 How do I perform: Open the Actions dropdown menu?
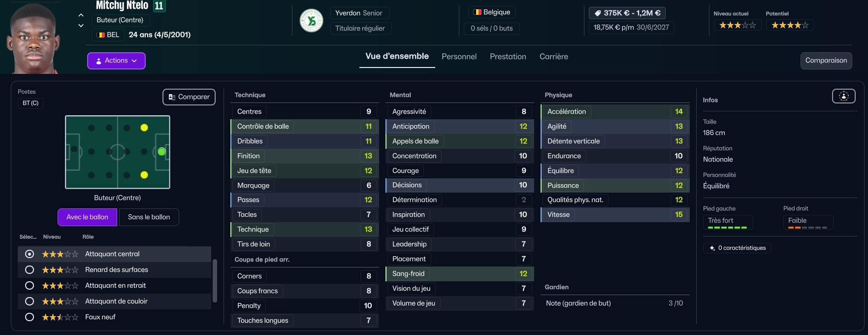(116, 61)
